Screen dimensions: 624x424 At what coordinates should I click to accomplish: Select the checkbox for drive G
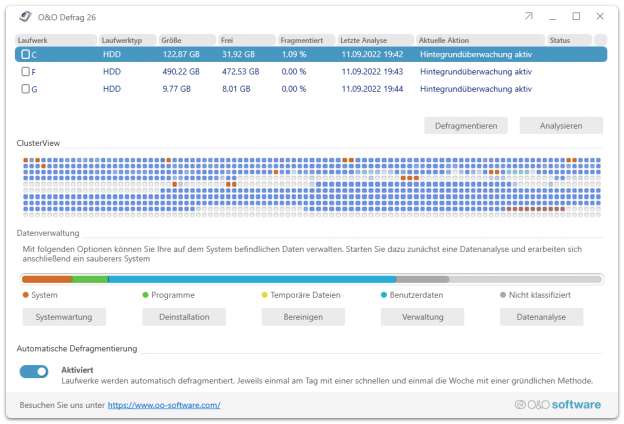26,89
